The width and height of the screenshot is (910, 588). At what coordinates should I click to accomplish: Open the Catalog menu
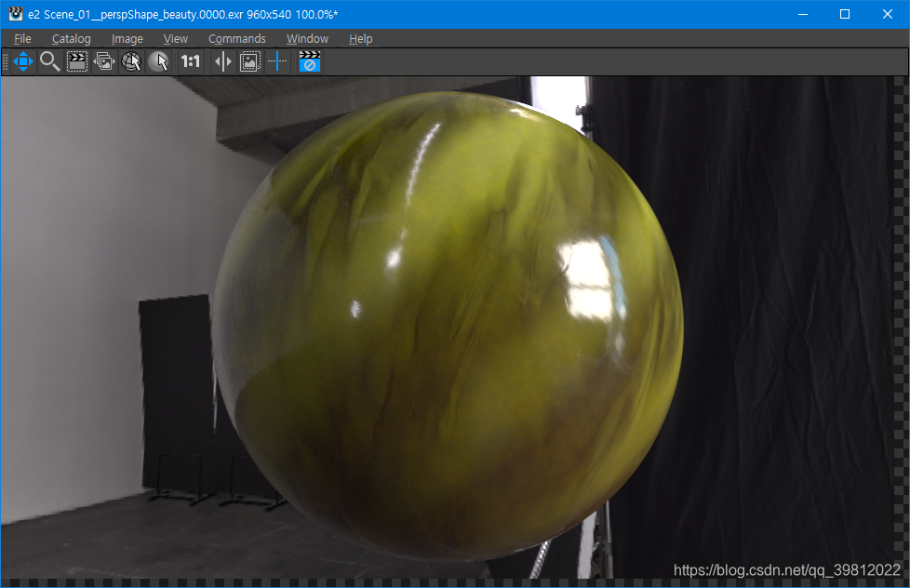72,39
